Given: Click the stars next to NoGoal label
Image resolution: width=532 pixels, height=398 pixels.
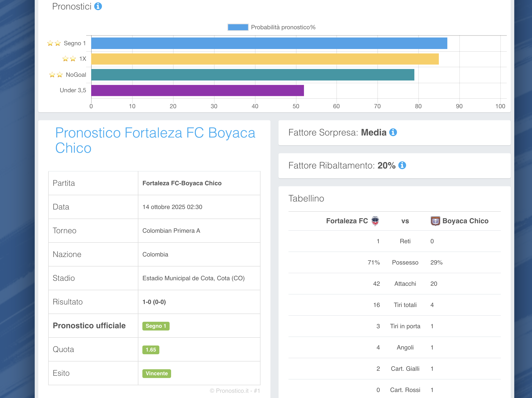Looking at the screenshot, I should point(56,75).
